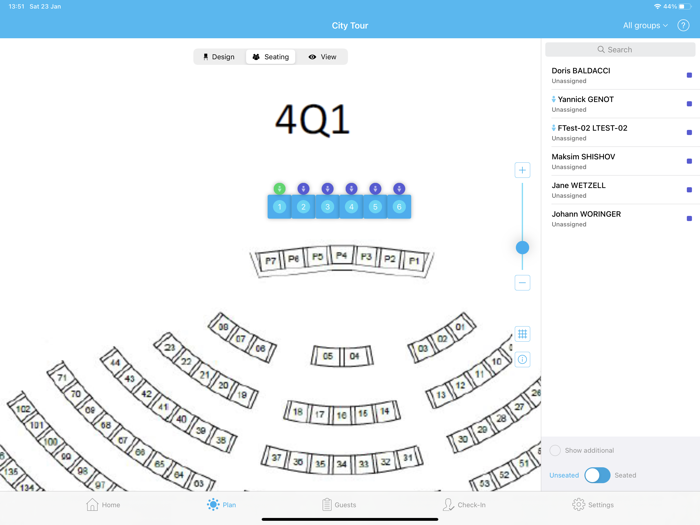The image size is (700, 525).
Task: Click the Unseated label
Action: tap(564, 475)
